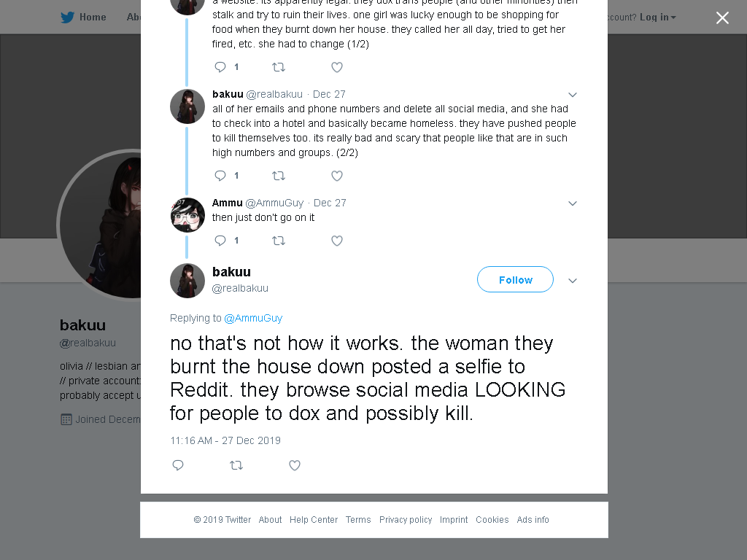747x560 pixels.
Task: Retweet bakuu's (1/2) tweet
Action: 279,67
